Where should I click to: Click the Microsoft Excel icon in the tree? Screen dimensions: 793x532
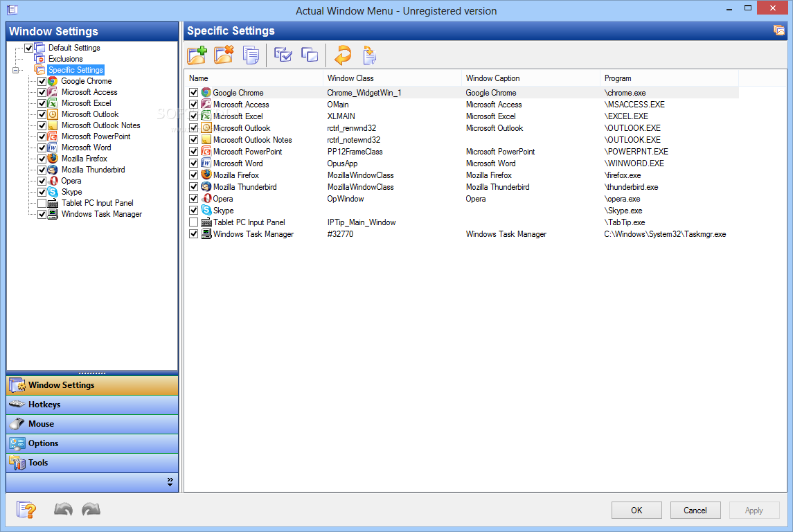[x=53, y=103]
